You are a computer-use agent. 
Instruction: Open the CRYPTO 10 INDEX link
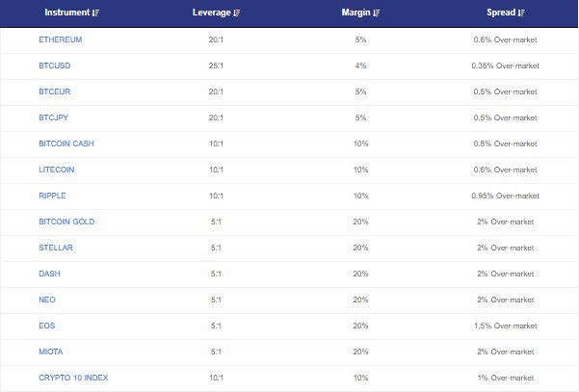pyautogui.click(x=73, y=378)
